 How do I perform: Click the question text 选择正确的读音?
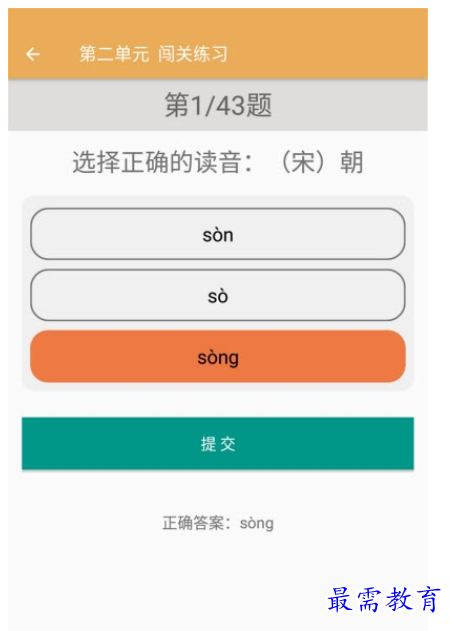click(x=157, y=162)
